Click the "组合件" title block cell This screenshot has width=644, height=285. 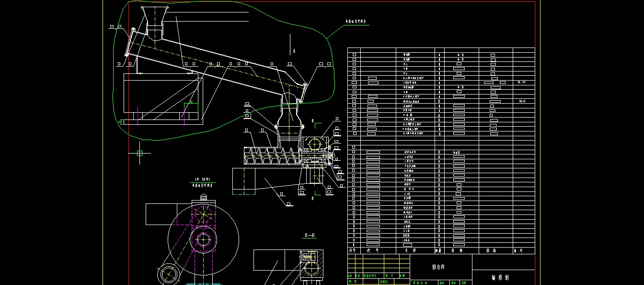(441, 267)
